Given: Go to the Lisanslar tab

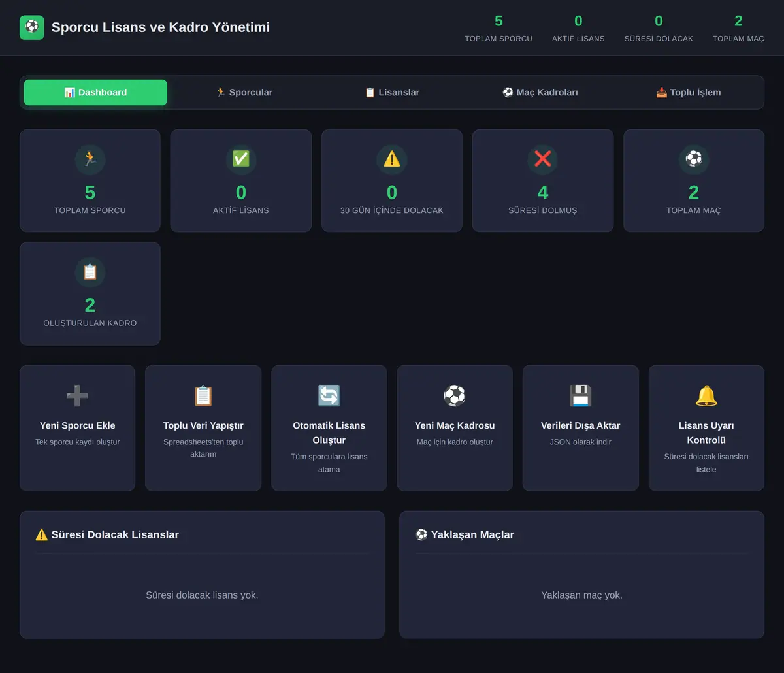Looking at the screenshot, I should [392, 93].
